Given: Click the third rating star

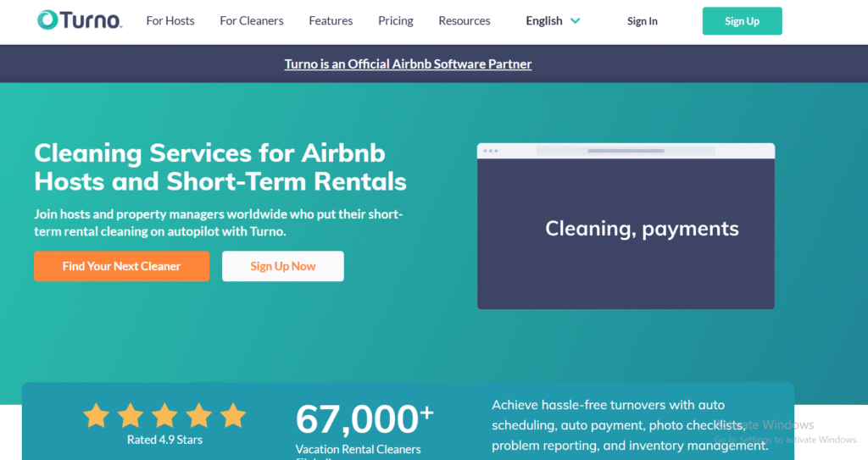Looking at the screenshot, I should point(164,415).
